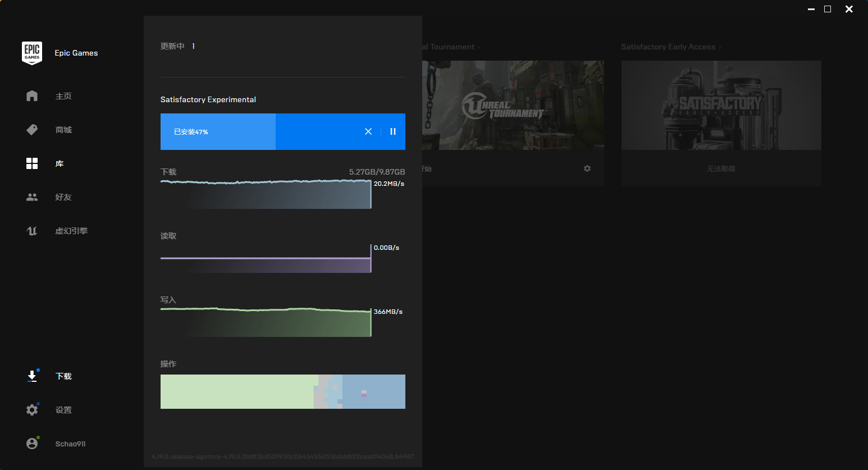This screenshot has height=470, width=868.
Task: Expand the Unreal Tournament title chevron
Action: [x=478, y=47]
